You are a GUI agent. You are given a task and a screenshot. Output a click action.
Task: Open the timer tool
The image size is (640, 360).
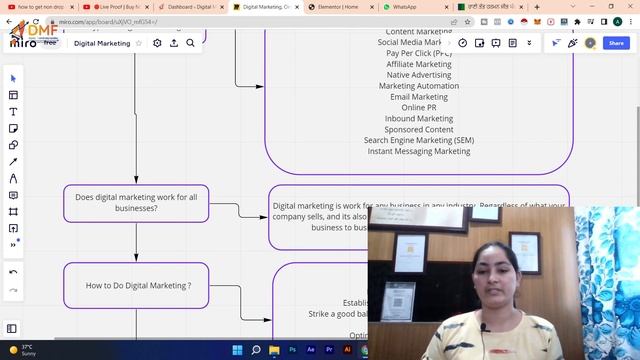click(462, 43)
